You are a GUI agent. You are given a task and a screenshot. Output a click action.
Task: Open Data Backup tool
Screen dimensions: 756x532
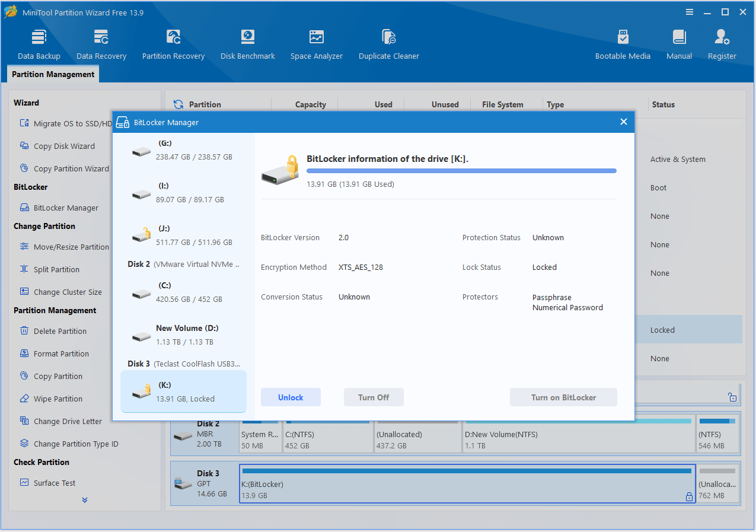(x=39, y=45)
